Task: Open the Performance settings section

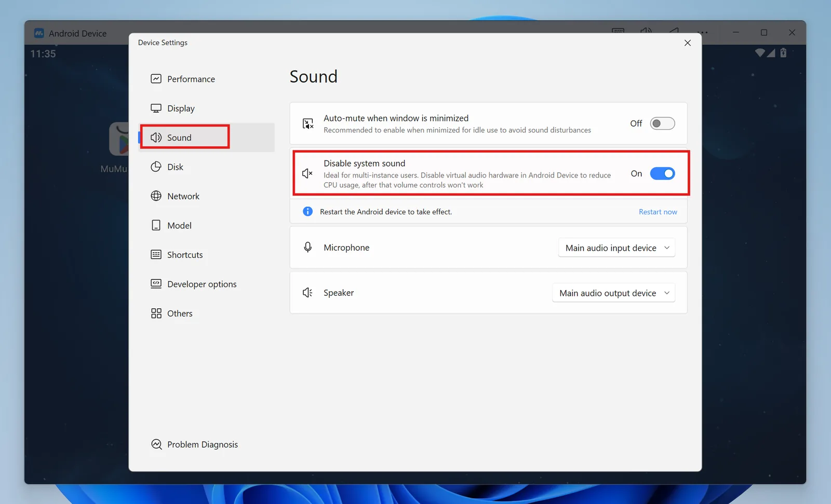Action: click(207, 79)
